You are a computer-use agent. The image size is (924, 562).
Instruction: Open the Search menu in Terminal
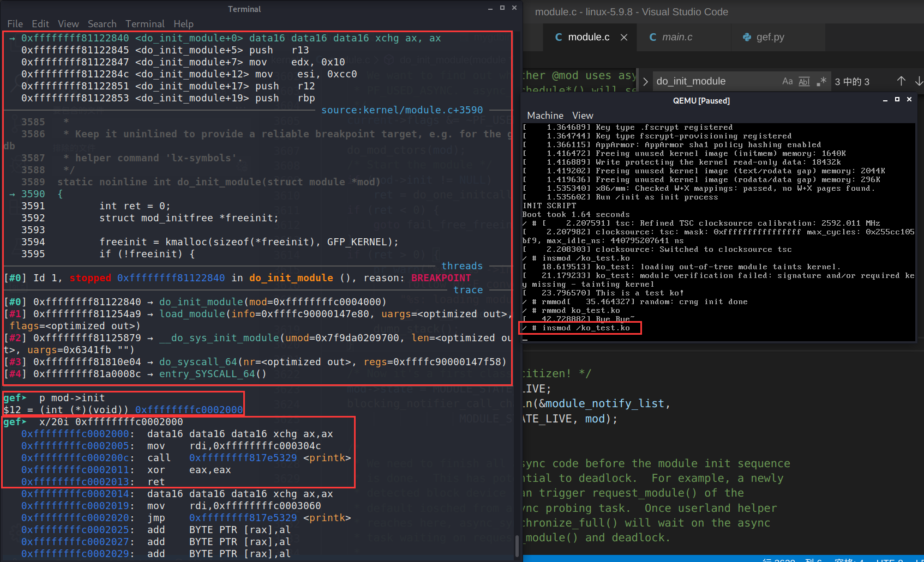(x=102, y=24)
